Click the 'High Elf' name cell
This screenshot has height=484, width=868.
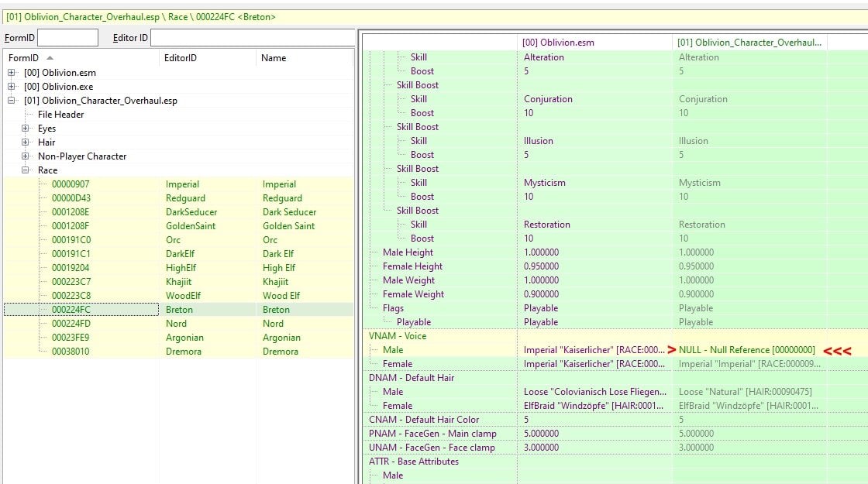click(x=279, y=268)
